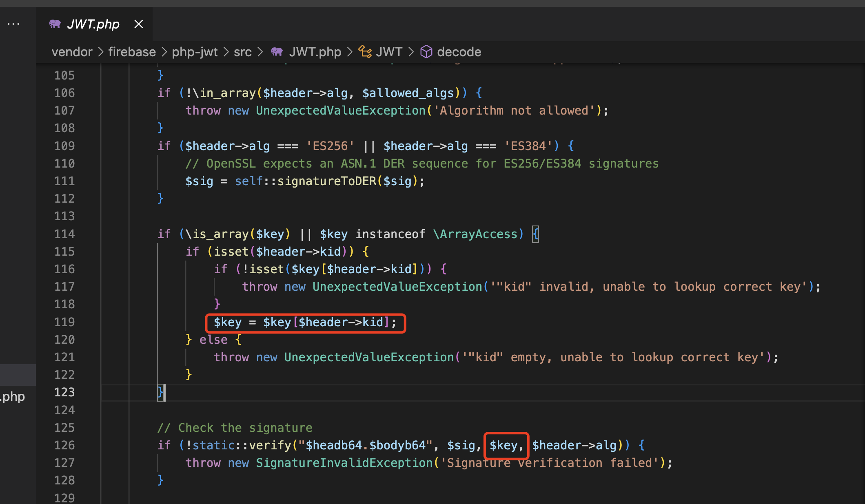Click line number 114 in gutter

64,234
